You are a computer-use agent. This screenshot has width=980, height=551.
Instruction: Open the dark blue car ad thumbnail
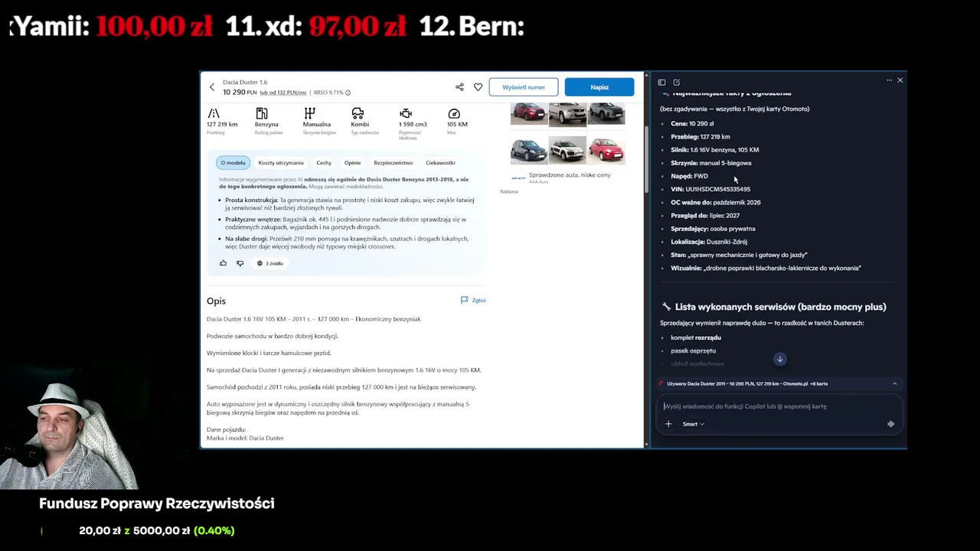pyautogui.click(x=529, y=151)
